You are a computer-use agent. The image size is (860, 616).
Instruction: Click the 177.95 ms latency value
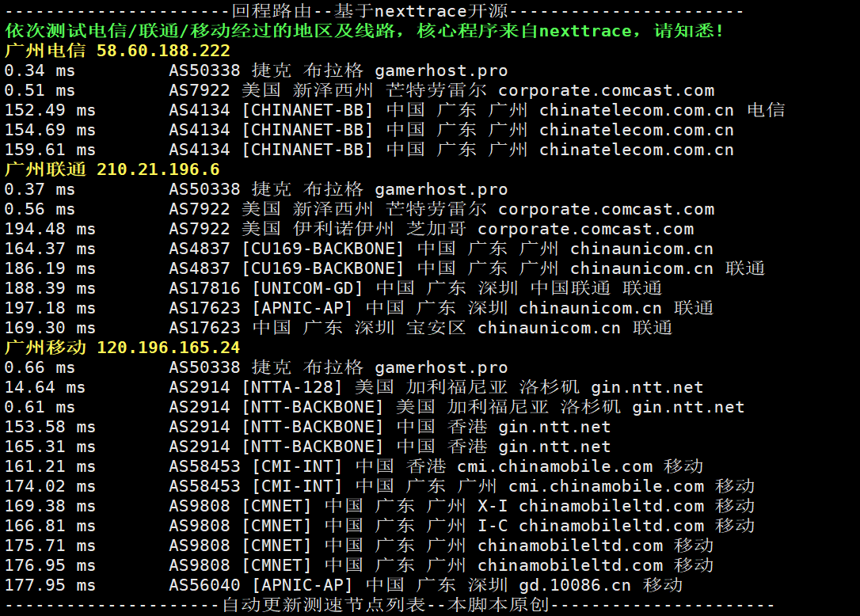(x=49, y=586)
